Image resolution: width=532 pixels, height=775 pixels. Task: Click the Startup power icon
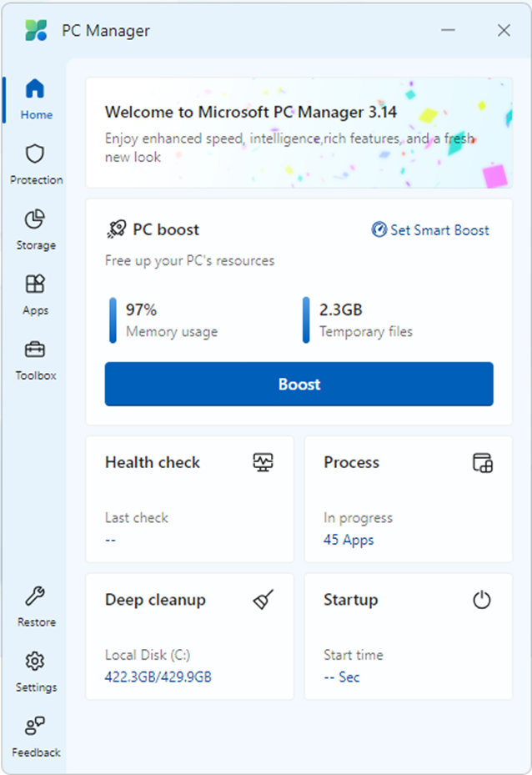(x=482, y=600)
